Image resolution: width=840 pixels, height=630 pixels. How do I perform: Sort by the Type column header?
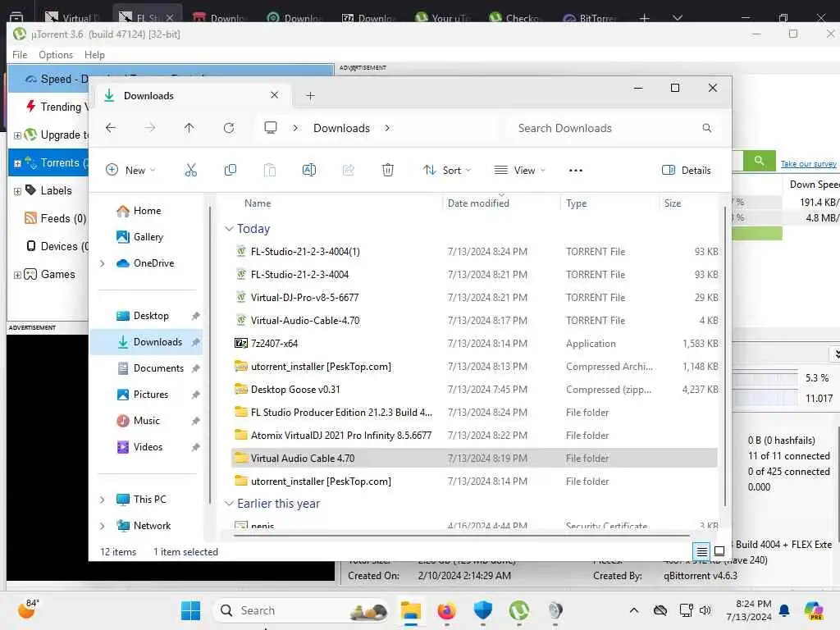576,203
